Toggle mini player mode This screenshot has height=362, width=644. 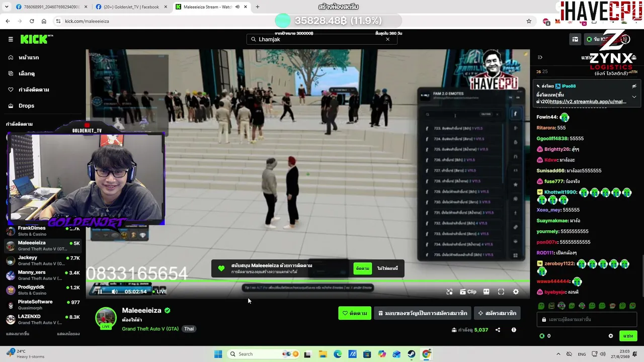coord(449,292)
